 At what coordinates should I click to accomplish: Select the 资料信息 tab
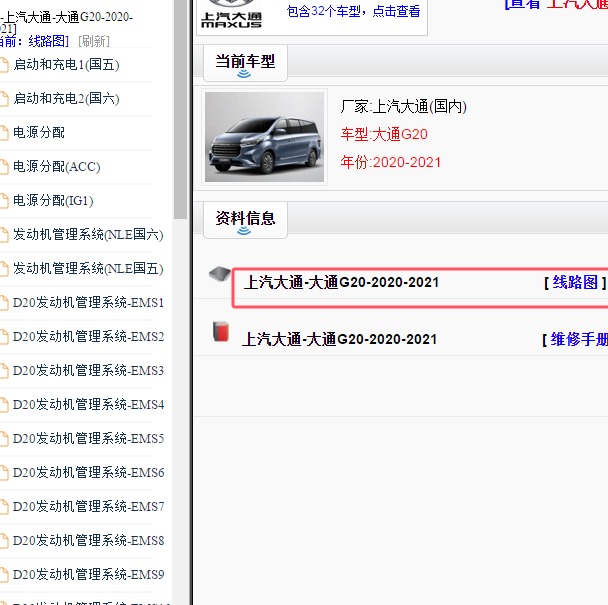coord(245,220)
